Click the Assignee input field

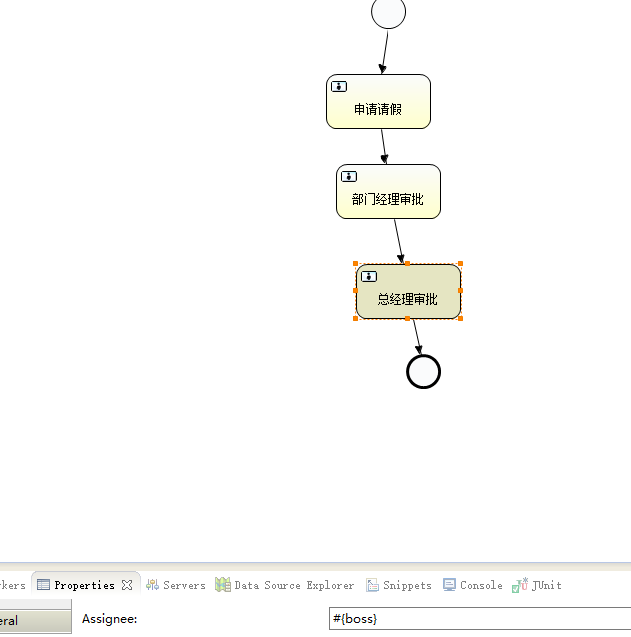pyautogui.click(x=479, y=619)
